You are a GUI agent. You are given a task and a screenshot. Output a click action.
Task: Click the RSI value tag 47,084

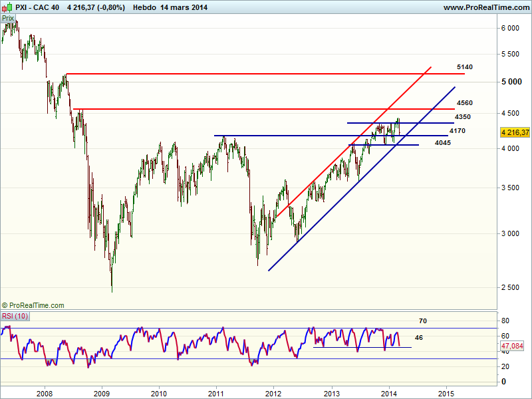[x=514, y=346]
